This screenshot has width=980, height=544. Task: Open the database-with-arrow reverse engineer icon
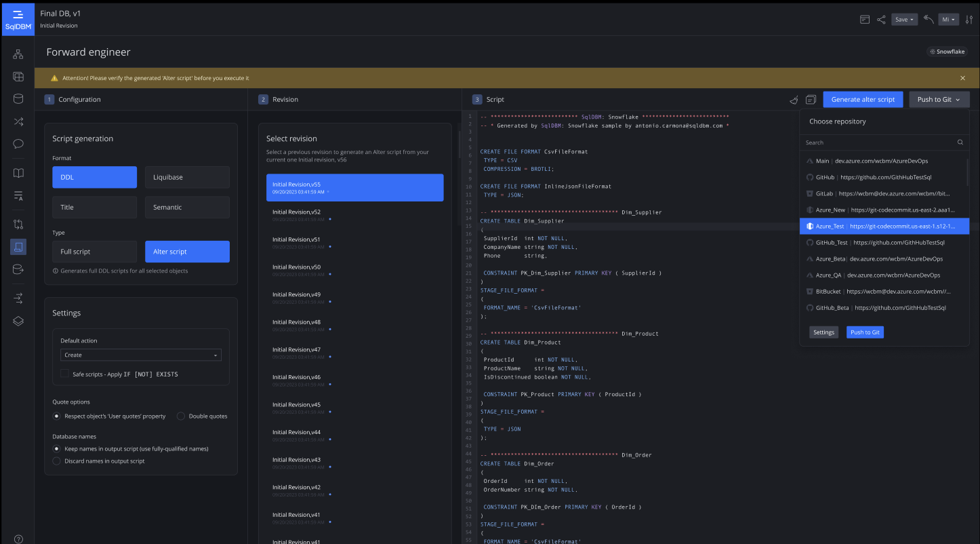click(18, 269)
